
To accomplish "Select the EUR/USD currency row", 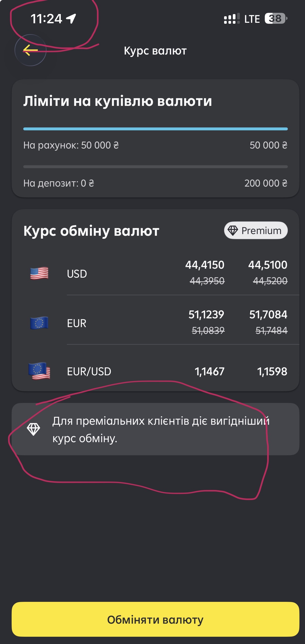I will [x=156, y=371].
